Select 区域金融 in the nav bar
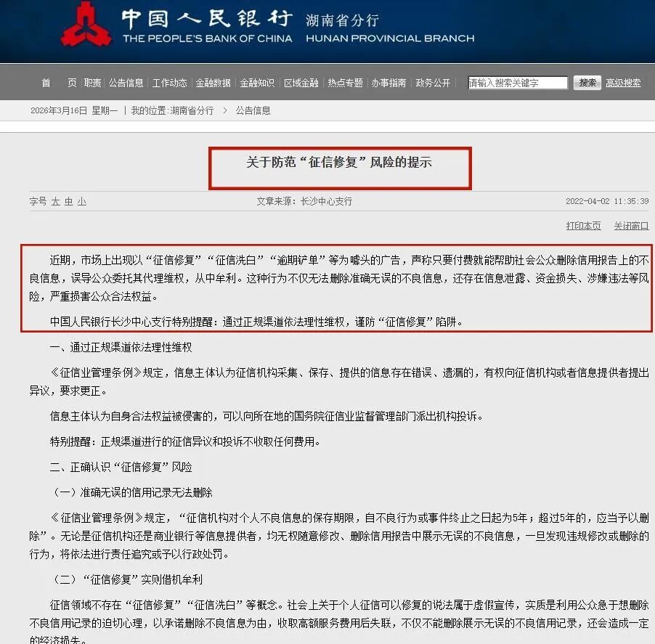Viewport: 655px width, 644px height. [301, 83]
